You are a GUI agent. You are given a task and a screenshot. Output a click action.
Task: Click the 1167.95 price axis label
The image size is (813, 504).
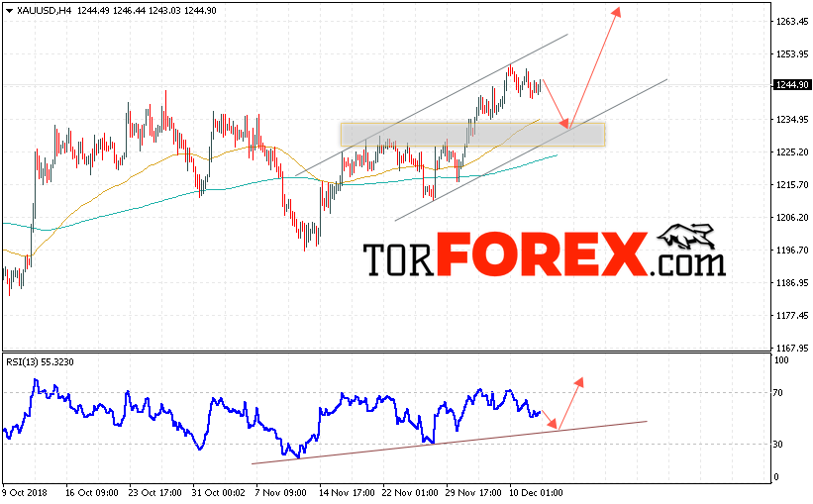pos(792,348)
